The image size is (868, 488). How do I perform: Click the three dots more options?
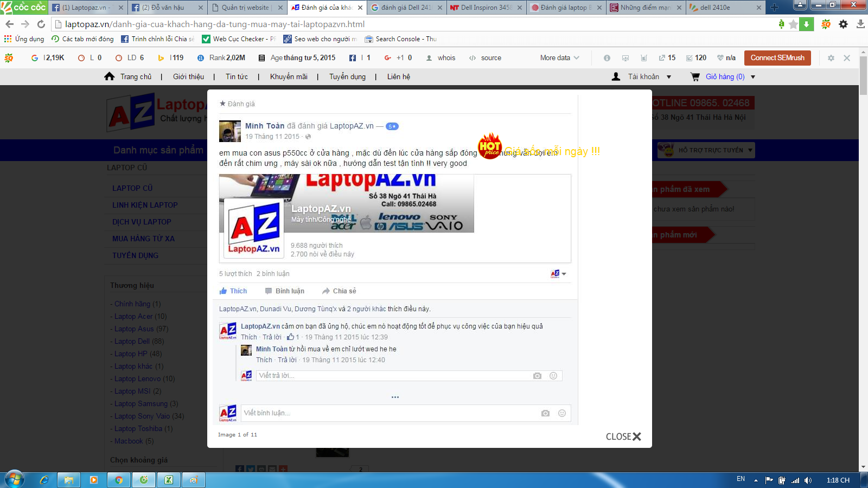click(x=395, y=397)
